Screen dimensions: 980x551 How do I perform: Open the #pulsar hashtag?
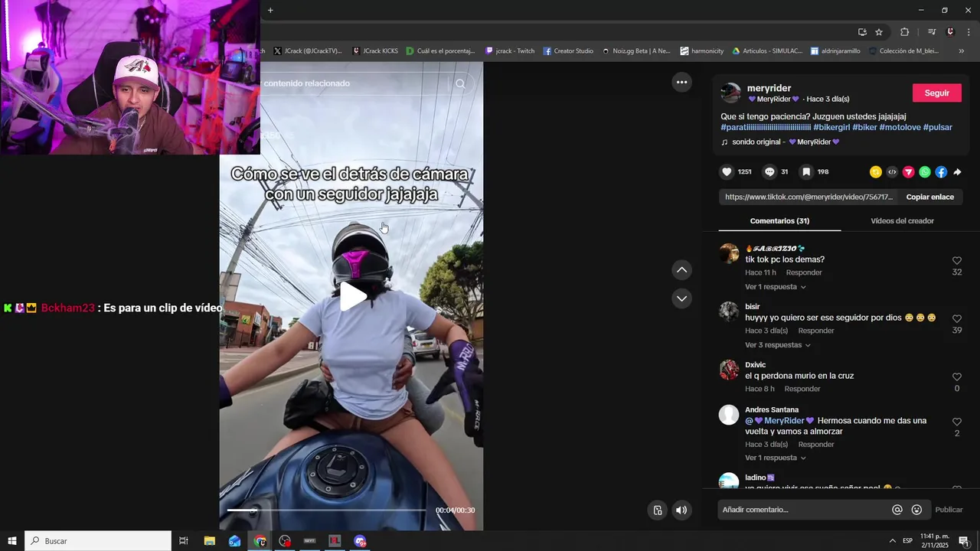(x=937, y=127)
